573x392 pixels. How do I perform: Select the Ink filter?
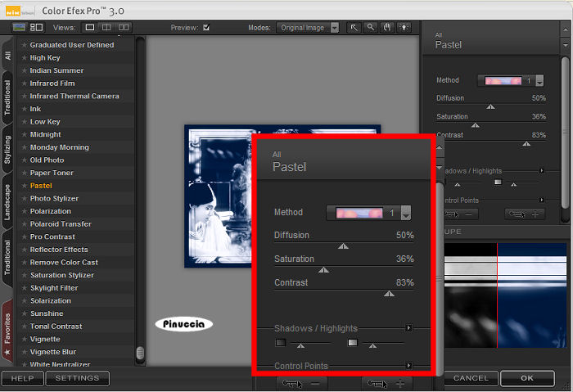coord(35,109)
